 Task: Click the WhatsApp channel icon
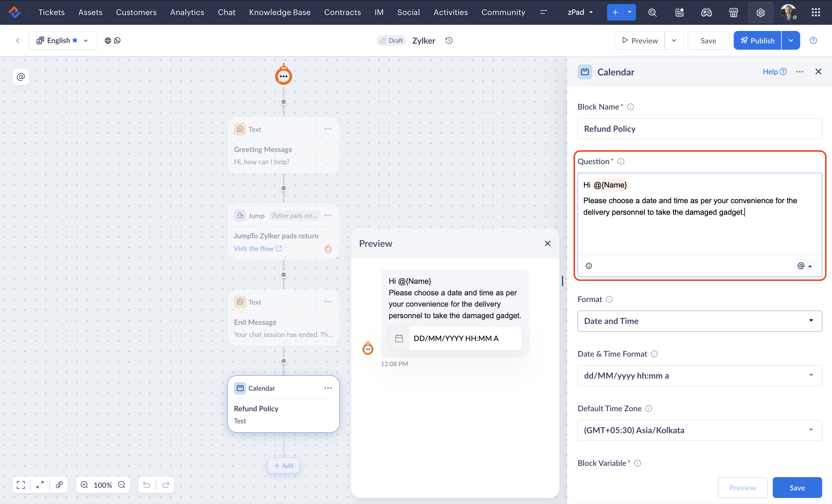(117, 40)
